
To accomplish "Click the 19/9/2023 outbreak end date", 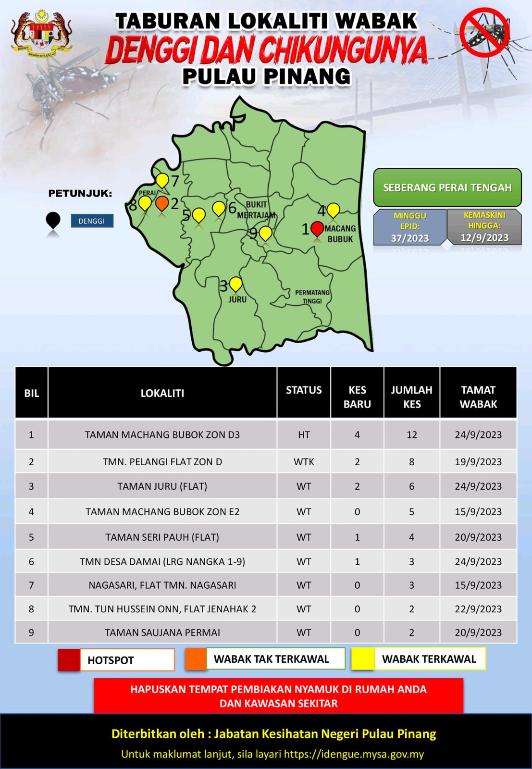I will [478, 461].
